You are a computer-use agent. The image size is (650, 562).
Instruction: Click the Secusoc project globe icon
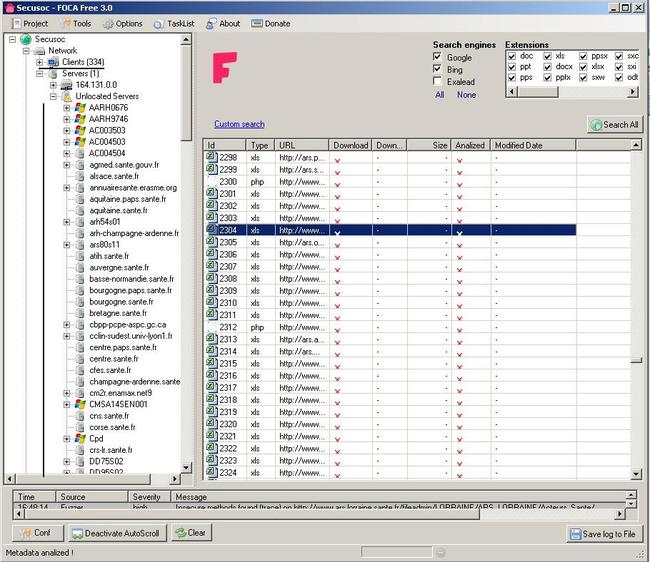tap(25, 39)
